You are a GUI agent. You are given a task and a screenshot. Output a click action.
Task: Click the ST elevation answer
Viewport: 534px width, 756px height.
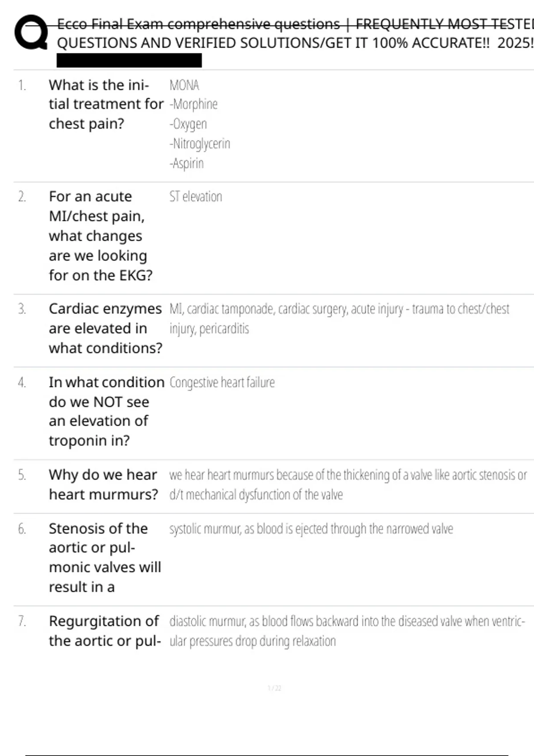tap(195, 197)
